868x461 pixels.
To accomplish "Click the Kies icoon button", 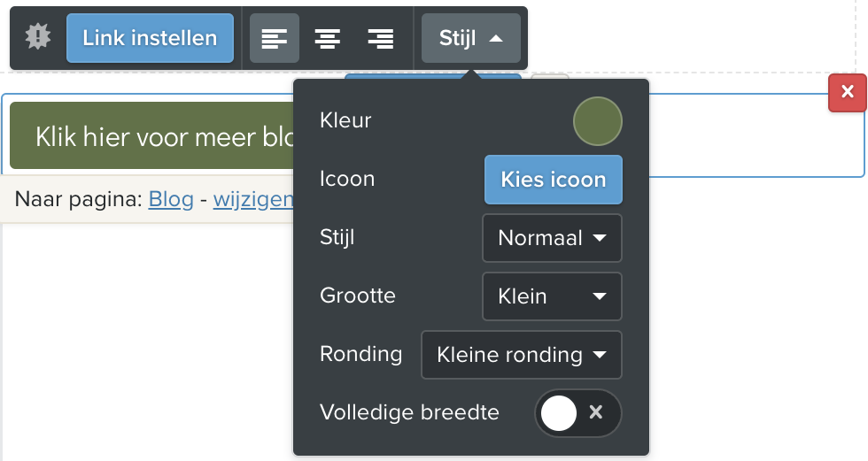I will pyautogui.click(x=554, y=180).
